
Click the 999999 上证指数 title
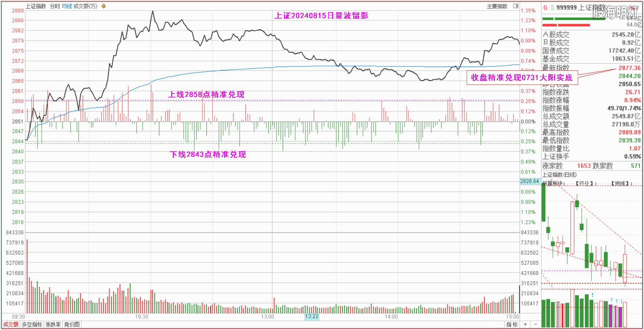coord(581,7)
